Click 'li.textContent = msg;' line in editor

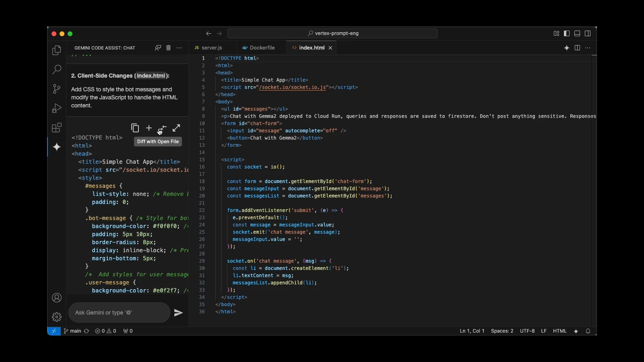(x=263, y=276)
